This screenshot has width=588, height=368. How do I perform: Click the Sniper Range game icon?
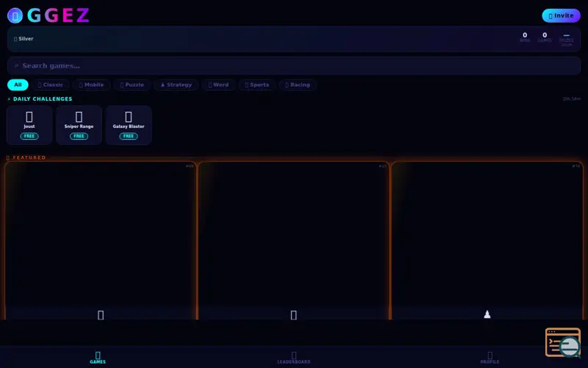tap(79, 117)
